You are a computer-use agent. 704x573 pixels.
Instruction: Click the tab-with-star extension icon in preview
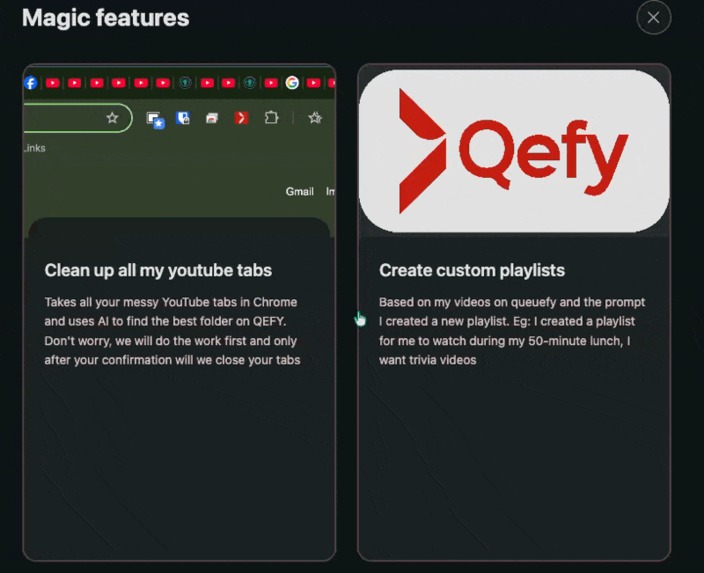click(155, 119)
